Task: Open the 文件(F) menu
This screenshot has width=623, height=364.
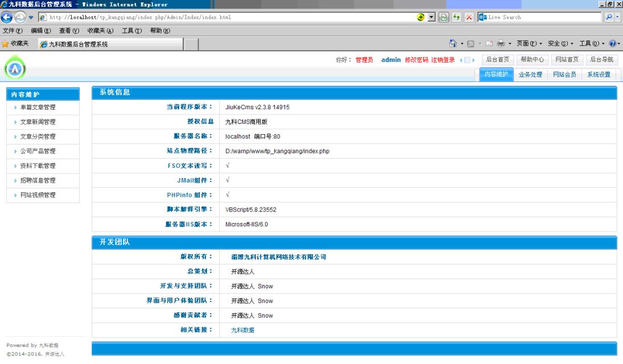Action: 13,31
